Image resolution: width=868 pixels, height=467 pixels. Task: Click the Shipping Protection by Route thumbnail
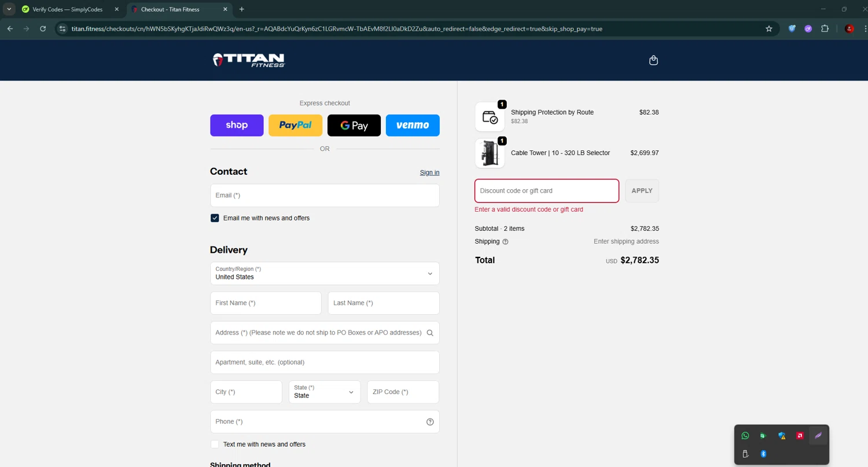click(x=490, y=117)
